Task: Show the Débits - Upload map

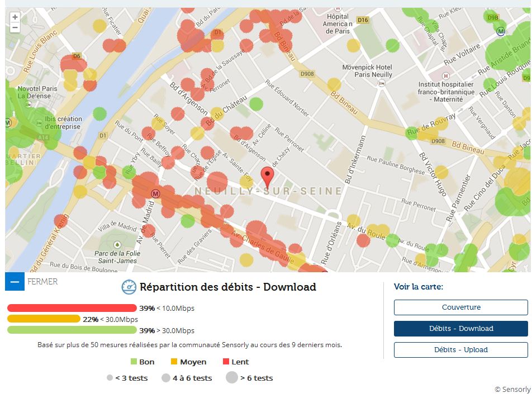Action: pos(460,350)
